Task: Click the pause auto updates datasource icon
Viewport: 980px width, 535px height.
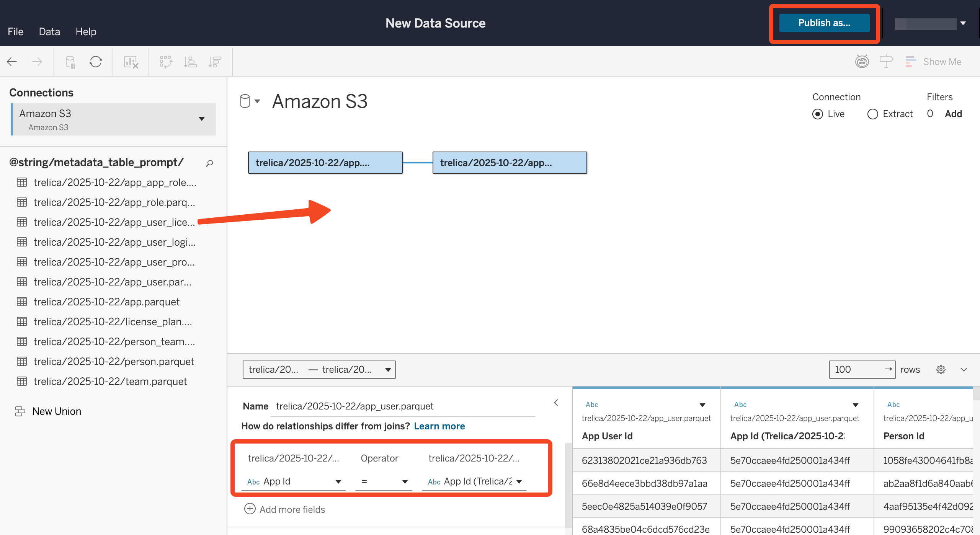Action: (70, 62)
